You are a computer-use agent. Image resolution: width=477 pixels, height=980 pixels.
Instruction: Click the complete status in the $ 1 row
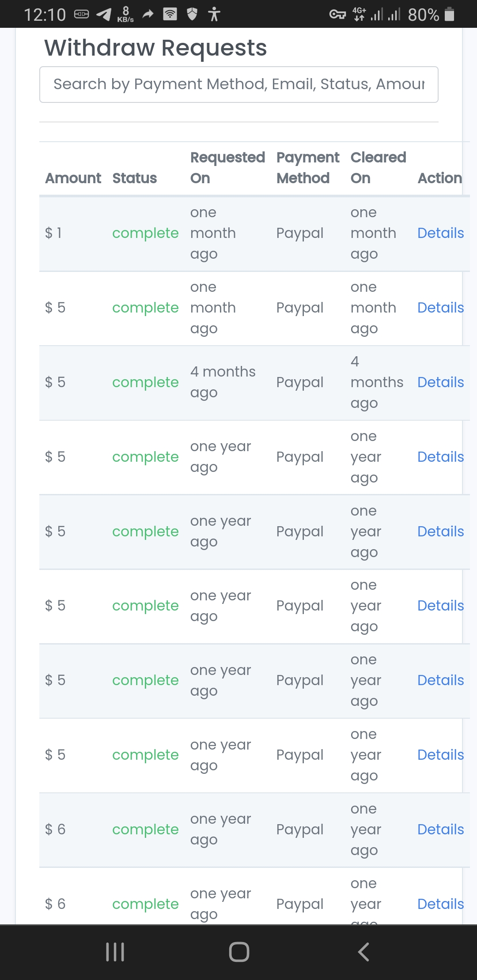[x=145, y=234]
